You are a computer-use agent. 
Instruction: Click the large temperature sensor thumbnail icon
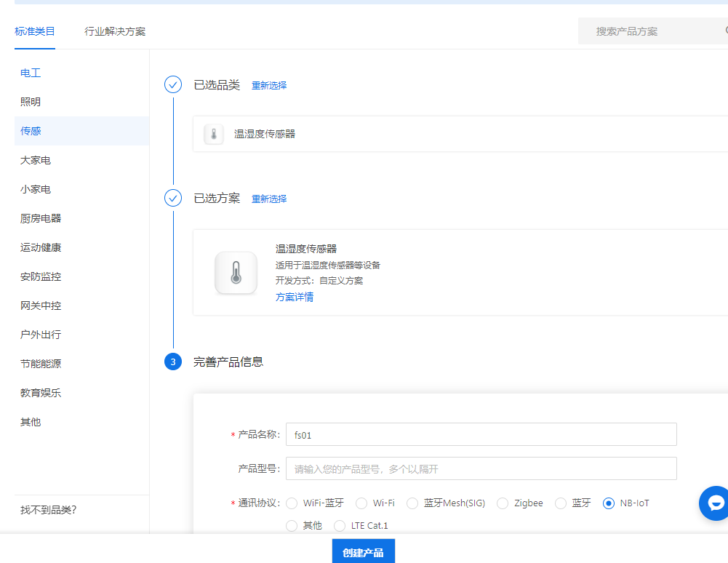click(236, 273)
